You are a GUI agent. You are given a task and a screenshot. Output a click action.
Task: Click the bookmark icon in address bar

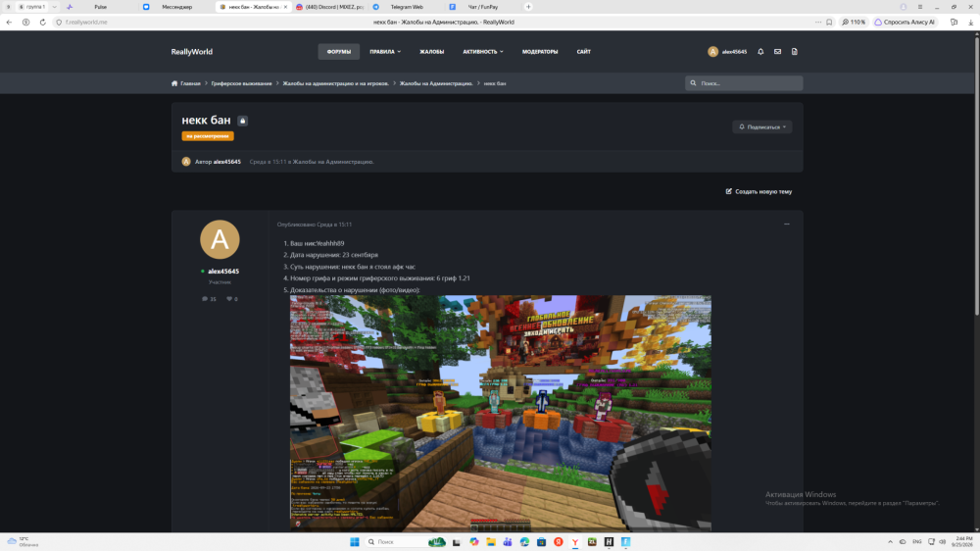click(x=829, y=22)
